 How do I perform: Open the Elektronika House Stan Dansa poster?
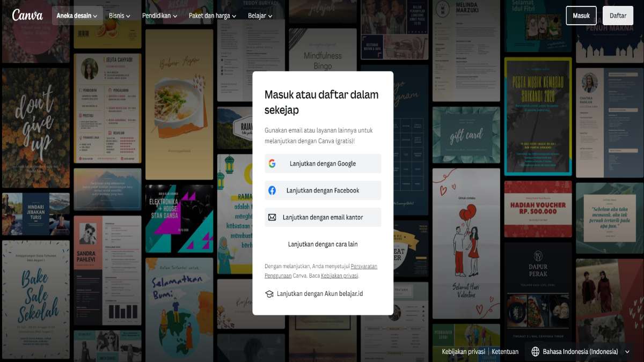pos(179,218)
